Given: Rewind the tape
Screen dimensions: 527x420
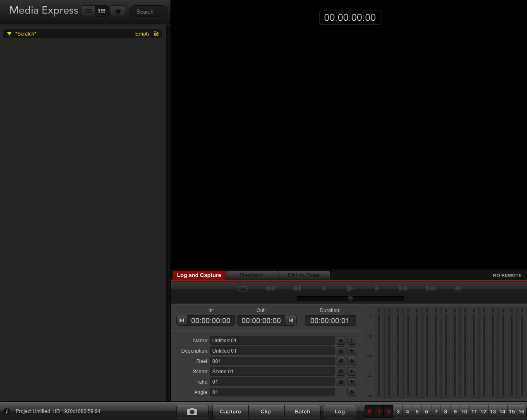Looking at the screenshot, I should pos(297,289).
